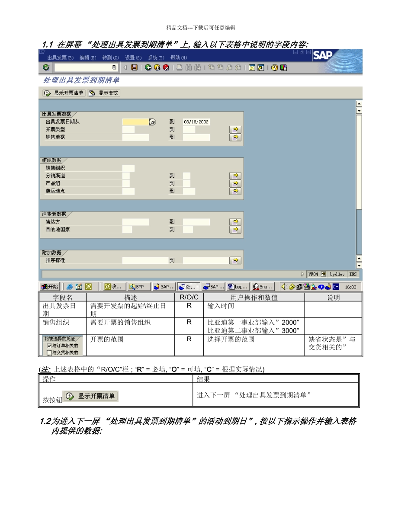411x532 pixels.
Task: Click the 开始 Start button
Action: 49,286
